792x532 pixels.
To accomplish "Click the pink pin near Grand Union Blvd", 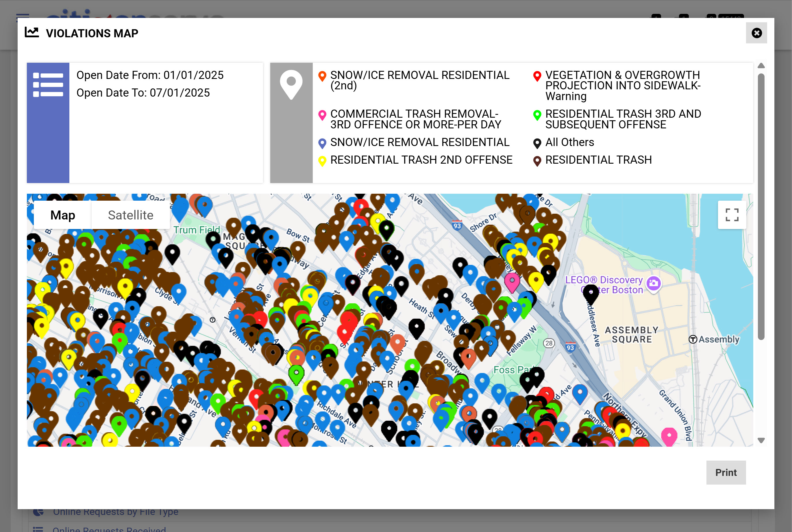I will pyautogui.click(x=669, y=437).
